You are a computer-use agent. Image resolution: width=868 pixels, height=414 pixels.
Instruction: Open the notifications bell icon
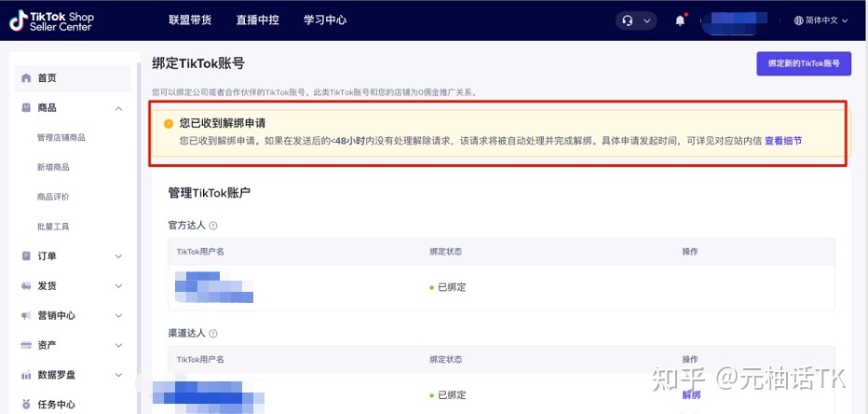pyautogui.click(x=681, y=21)
